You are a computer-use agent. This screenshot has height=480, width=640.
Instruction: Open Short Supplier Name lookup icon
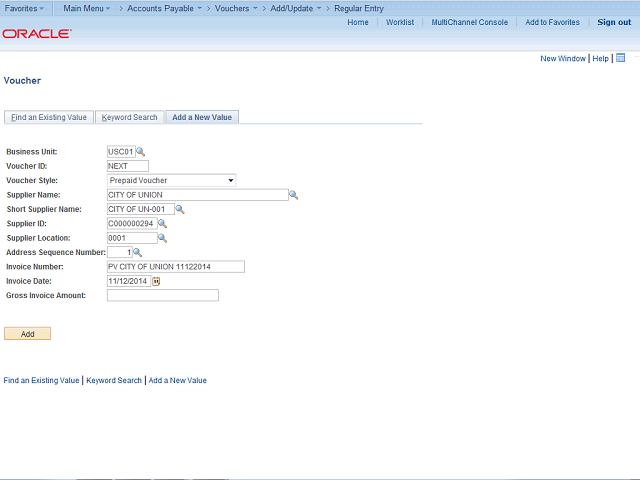180,209
